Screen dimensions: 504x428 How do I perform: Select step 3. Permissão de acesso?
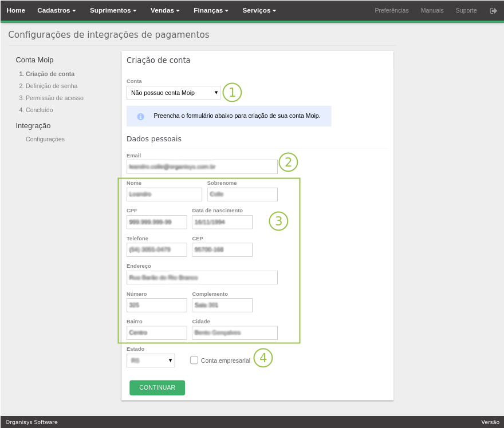tap(51, 98)
